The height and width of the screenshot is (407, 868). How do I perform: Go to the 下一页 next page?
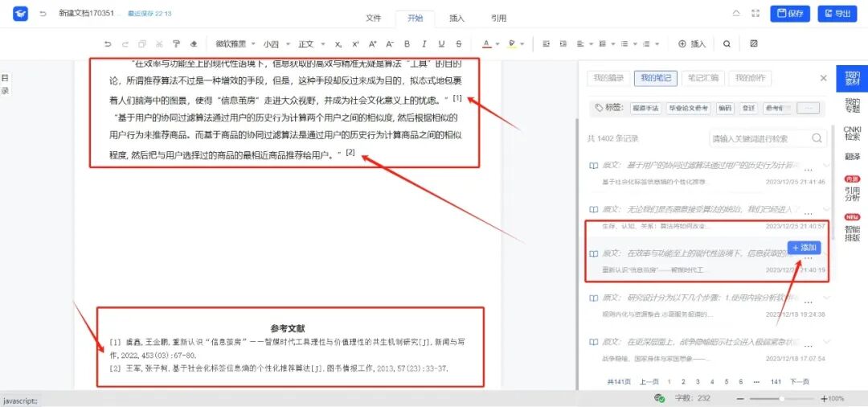[x=800, y=381]
